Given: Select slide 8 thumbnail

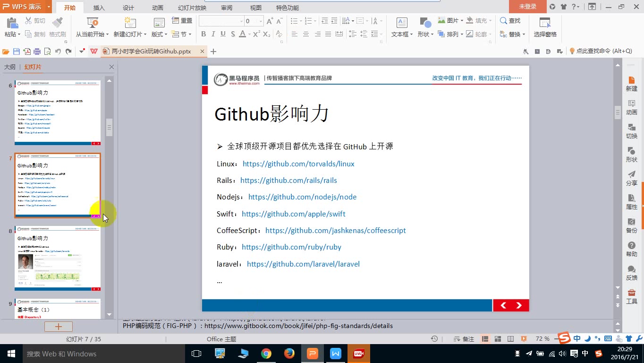Looking at the screenshot, I should (x=58, y=258).
